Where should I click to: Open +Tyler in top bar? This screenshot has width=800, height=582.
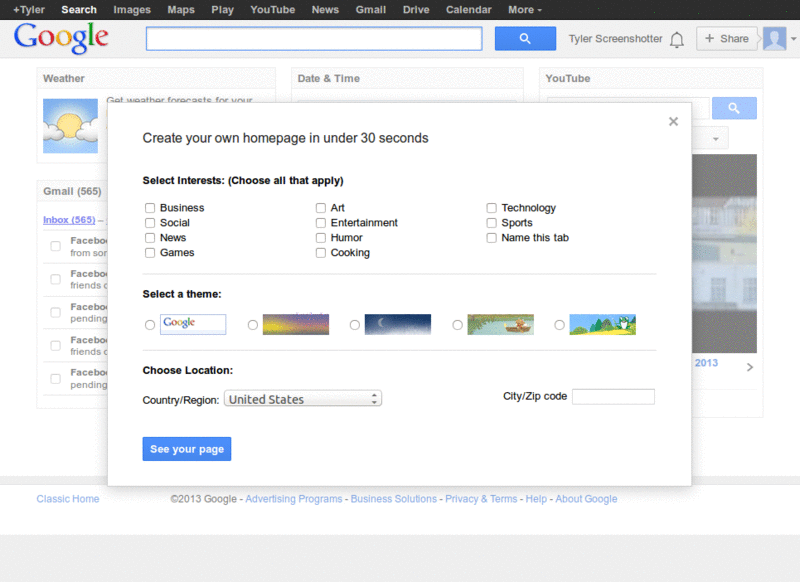[29, 10]
